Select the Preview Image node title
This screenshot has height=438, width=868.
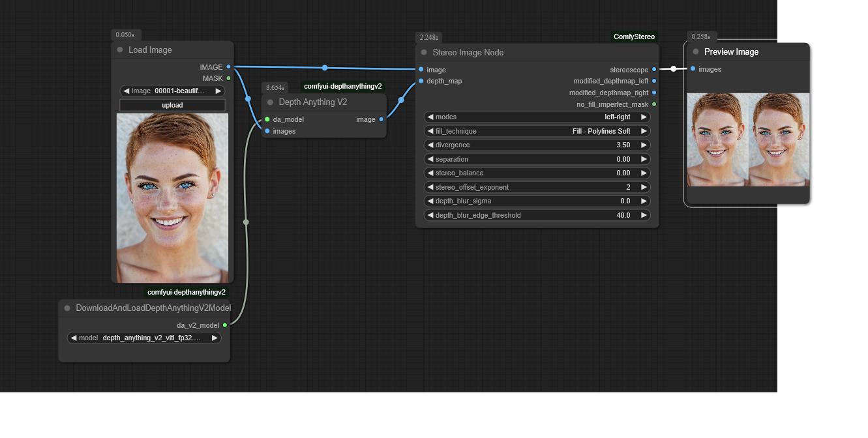[731, 52]
